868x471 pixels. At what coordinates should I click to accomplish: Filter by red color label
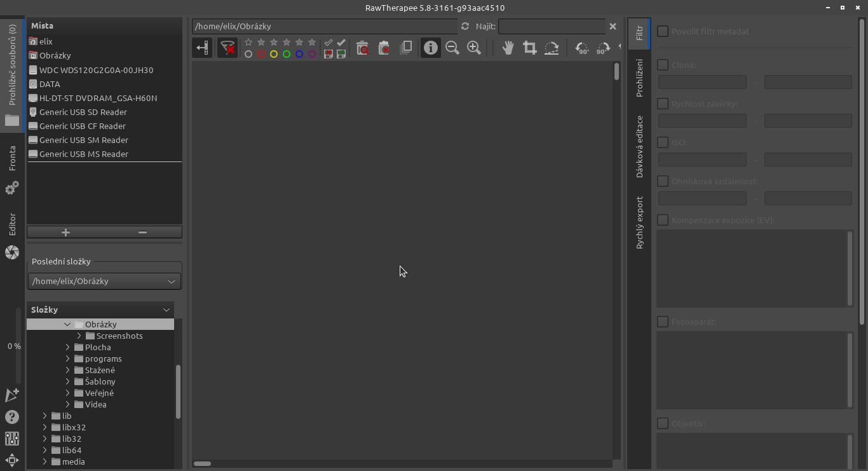[261, 54]
